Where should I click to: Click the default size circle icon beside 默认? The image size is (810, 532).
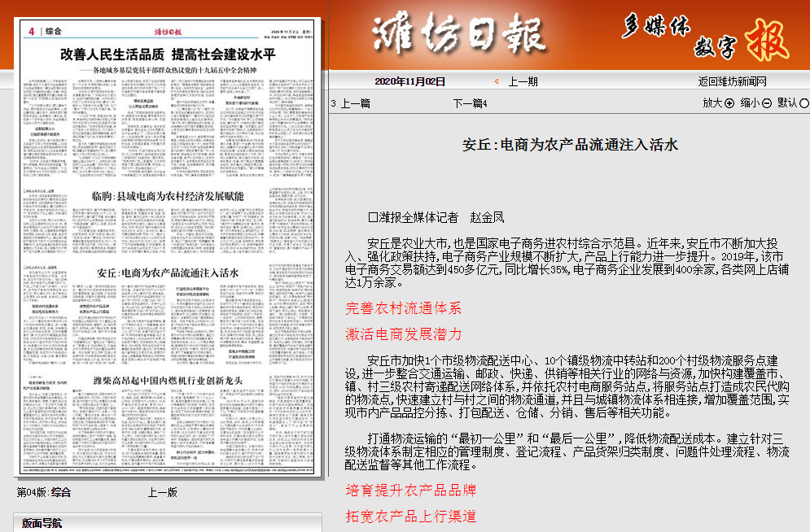click(x=804, y=103)
